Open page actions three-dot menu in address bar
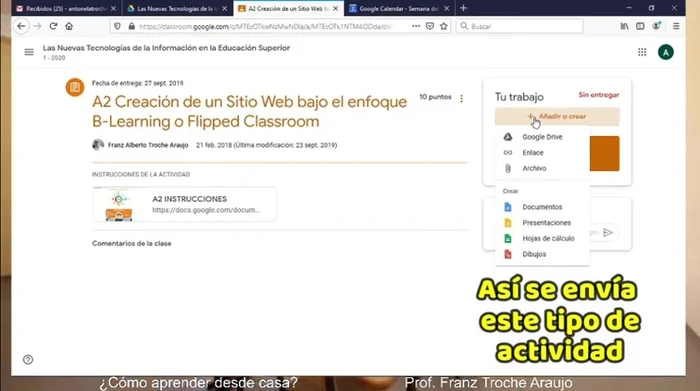This screenshot has width=700, height=391. point(416,26)
